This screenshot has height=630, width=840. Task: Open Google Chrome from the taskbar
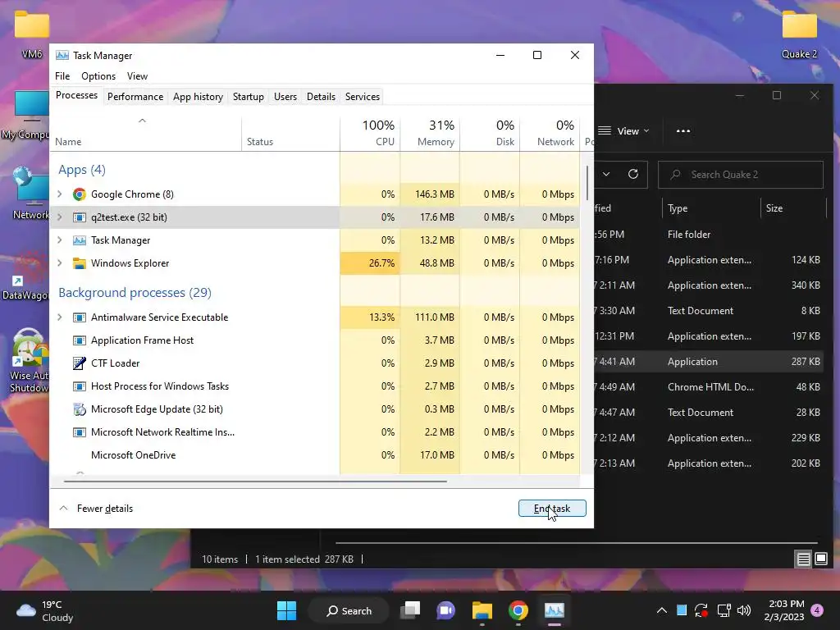(x=518, y=610)
